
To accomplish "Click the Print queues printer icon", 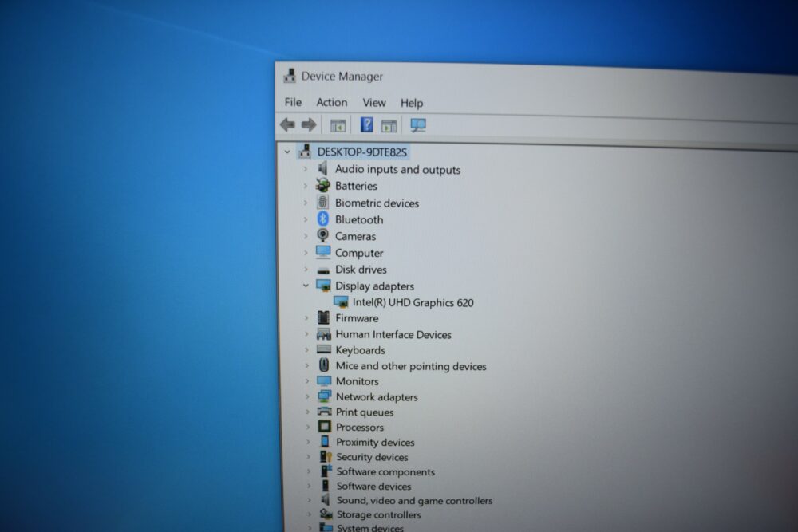I will (x=324, y=412).
